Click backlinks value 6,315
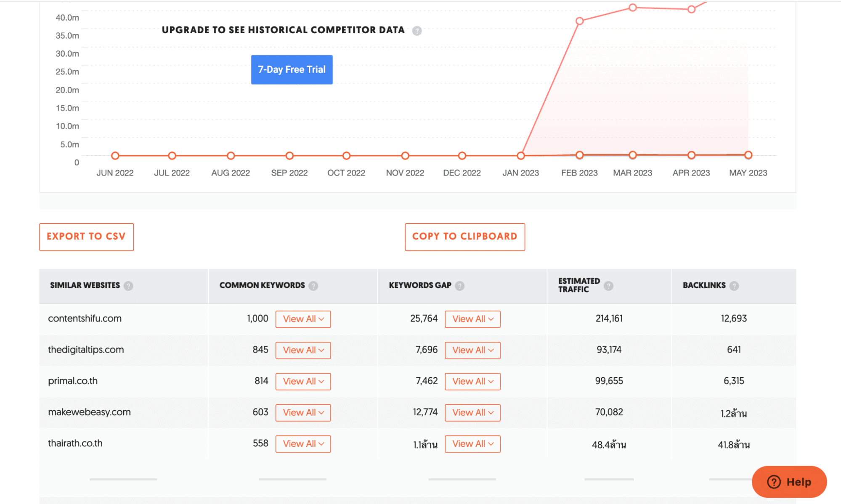The width and height of the screenshot is (841, 504). click(734, 381)
